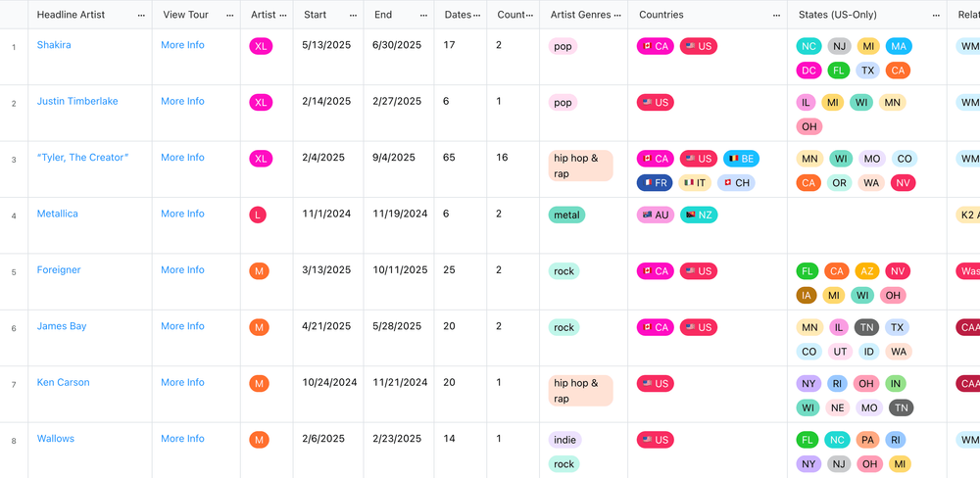The image size is (980, 478).
Task: Click the pop genre tag in Shakira row
Action: [x=563, y=46]
